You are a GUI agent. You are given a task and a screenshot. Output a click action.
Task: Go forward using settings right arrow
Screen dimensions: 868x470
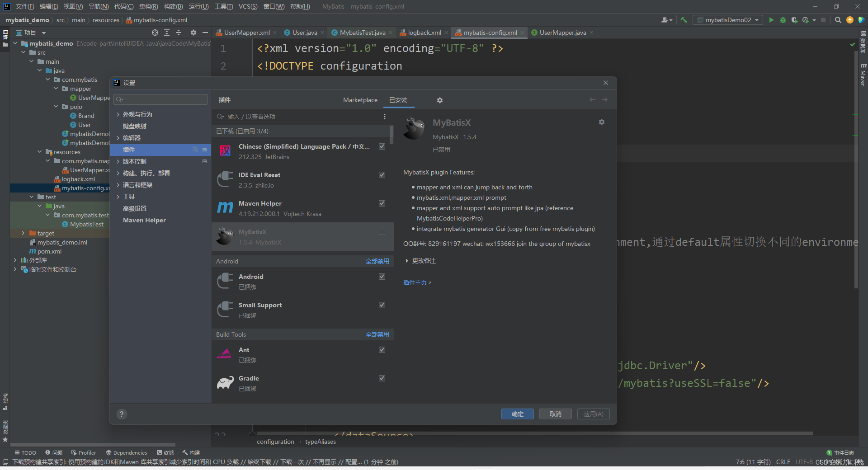point(605,99)
